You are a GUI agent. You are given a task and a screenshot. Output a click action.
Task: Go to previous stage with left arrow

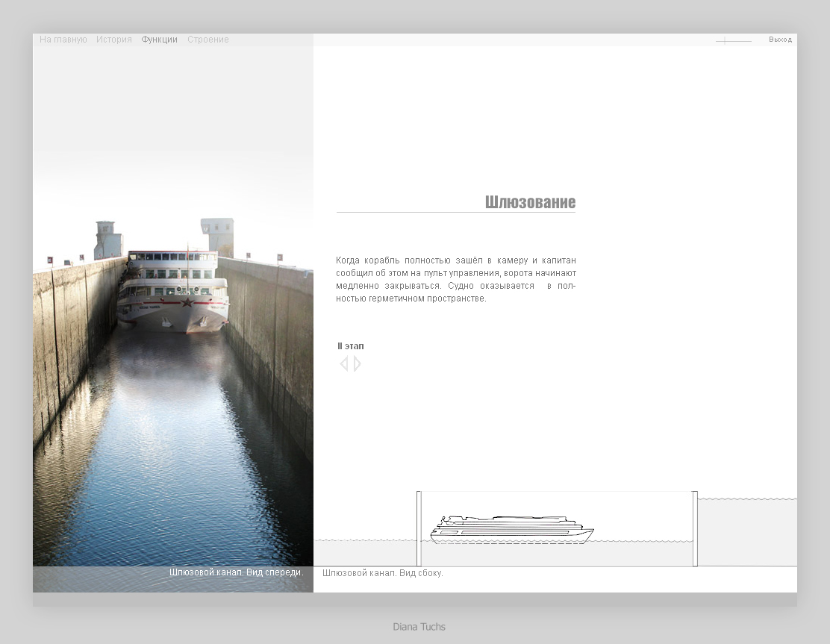[343, 363]
